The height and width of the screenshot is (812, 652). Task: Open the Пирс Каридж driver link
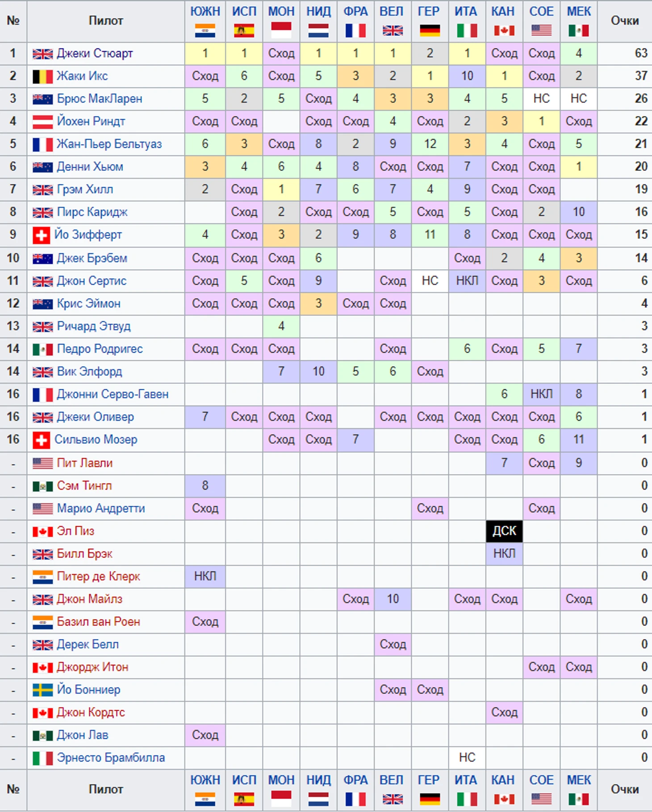92,212
